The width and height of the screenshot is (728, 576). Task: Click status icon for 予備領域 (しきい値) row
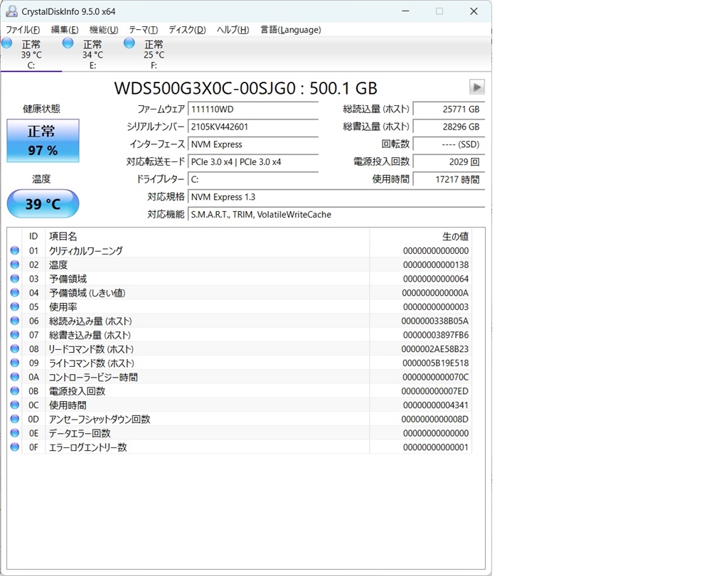(15, 293)
